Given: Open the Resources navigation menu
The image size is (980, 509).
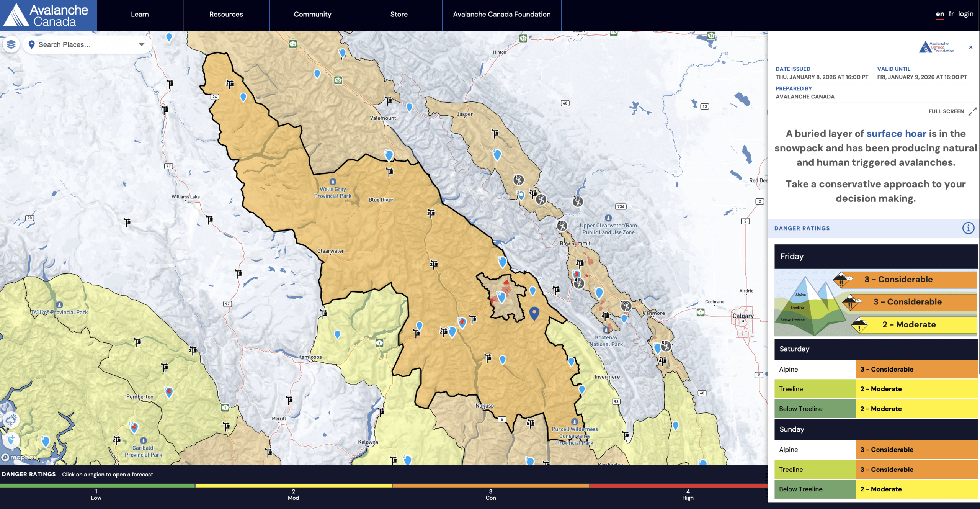Looking at the screenshot, I should click(226, 15).
